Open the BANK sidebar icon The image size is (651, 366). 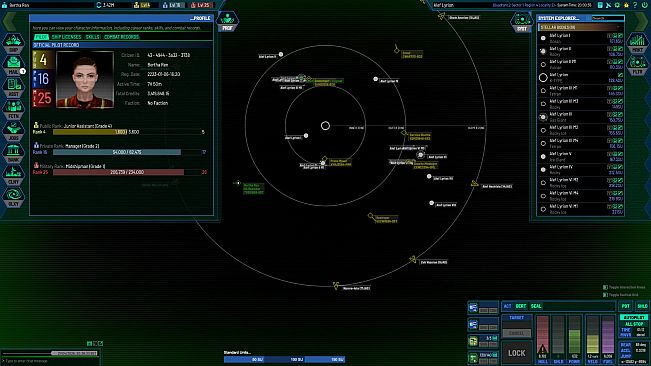[x=13, y=154]
